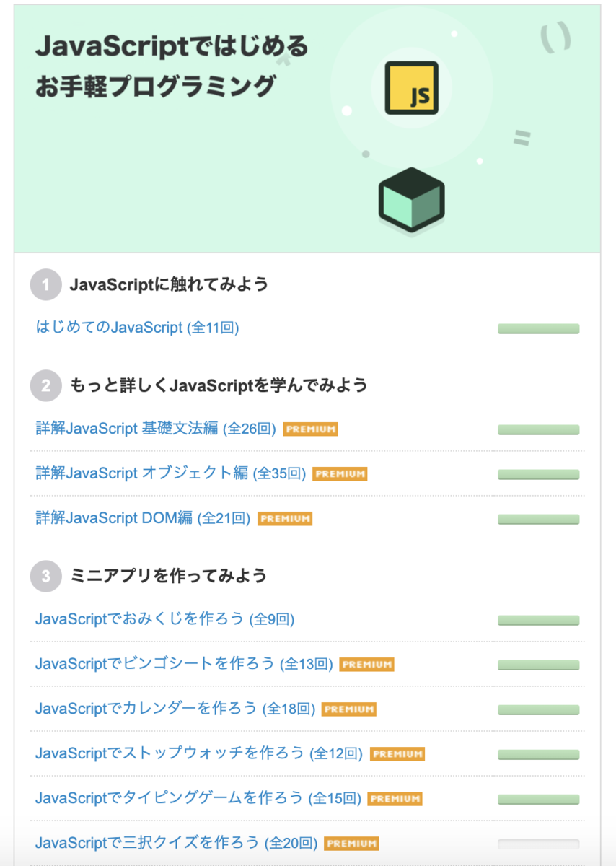Image resolution: width=616 pixels, height=866 pixels.
Task: Open JavaScriptで三択クイズを作ろう lesson
Action: click(176, 843)
